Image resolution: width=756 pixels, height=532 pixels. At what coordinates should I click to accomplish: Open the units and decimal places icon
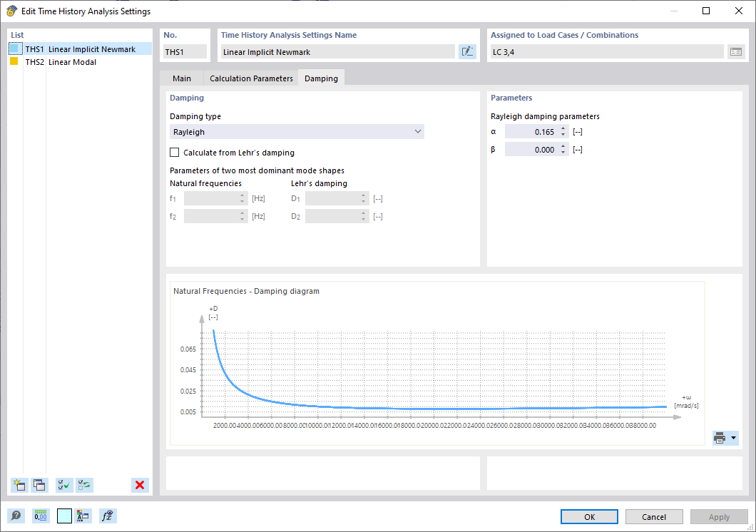[x=41, y=516]
